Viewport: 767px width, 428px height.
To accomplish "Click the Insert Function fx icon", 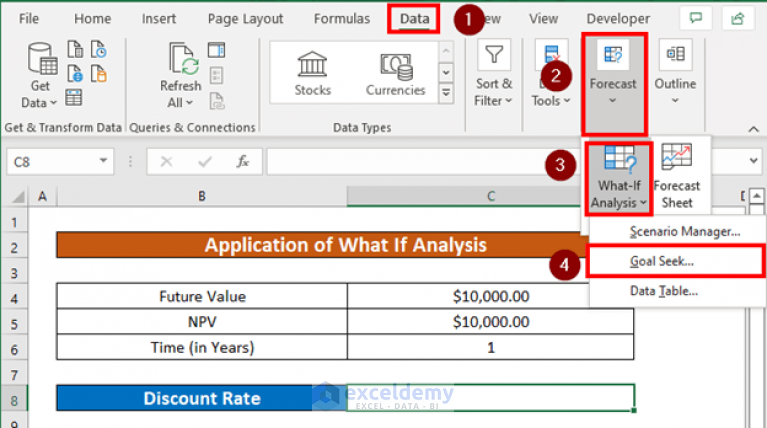I will pyautogui.click(x=243, y=161).
